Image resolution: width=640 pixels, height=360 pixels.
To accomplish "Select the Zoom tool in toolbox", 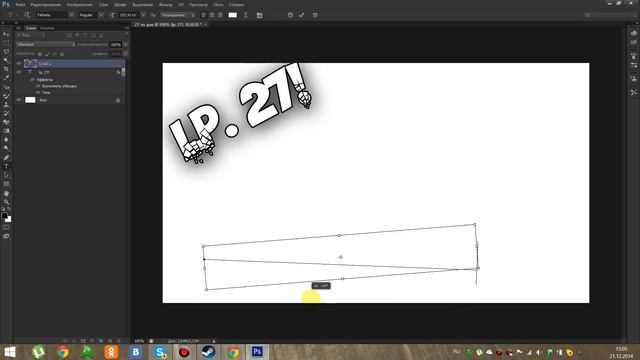I will click(x=6, y=202).
